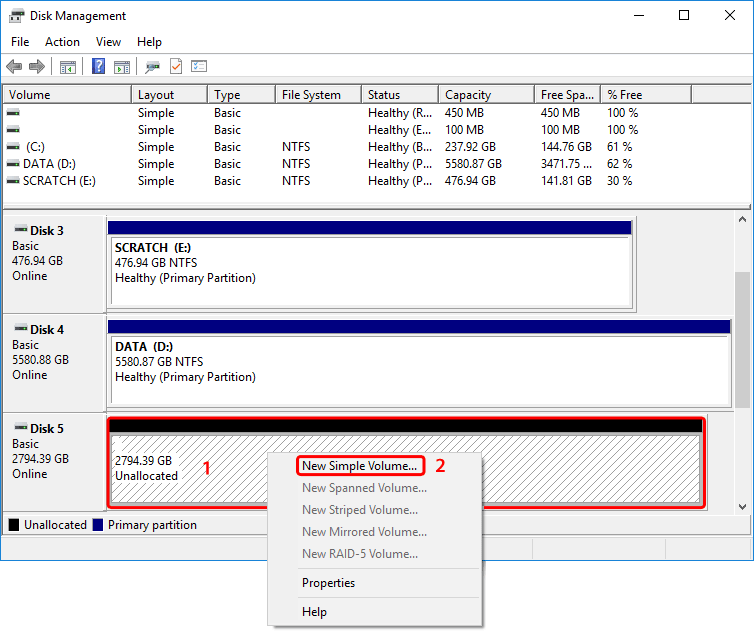The height and width of the screenshot is (631, 754).
Task: Click the disk pane scrollbar up arrow
Action: pyautogui.click(x=742, y=220)
